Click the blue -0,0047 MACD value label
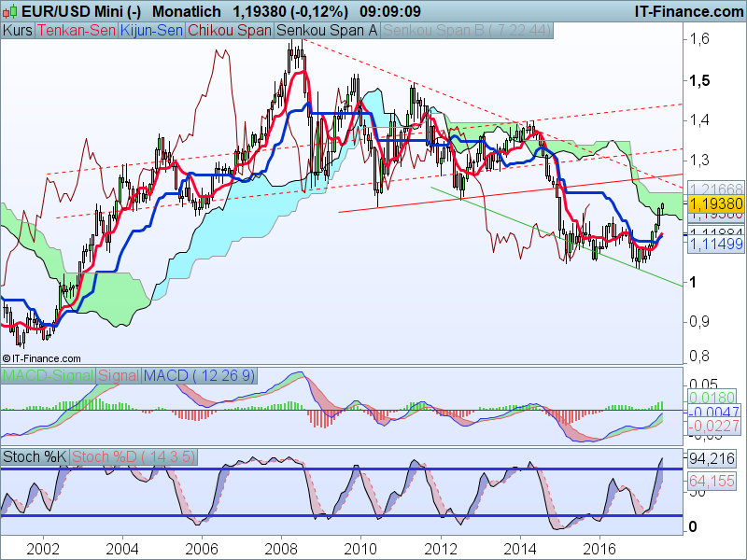The image size is (747, 560). coord(714,412)
